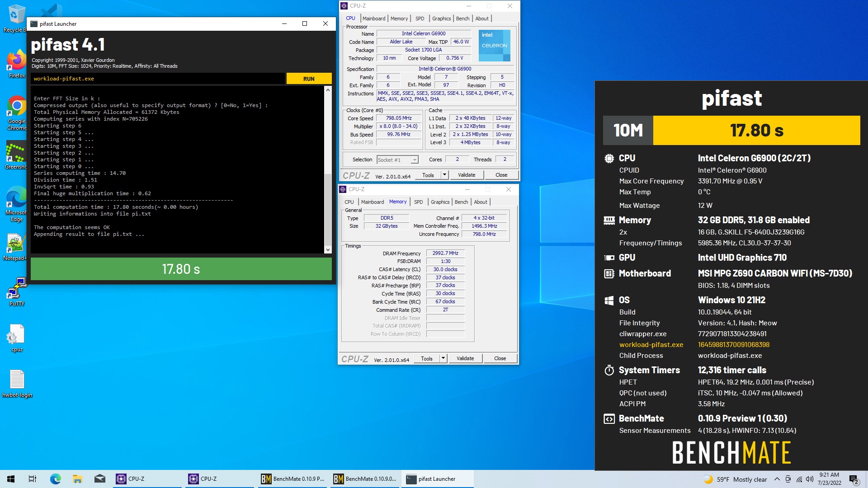868x488 pixels.
Task: Click the RUN button in pifast Launcher
Action: (x=309, y=79)
